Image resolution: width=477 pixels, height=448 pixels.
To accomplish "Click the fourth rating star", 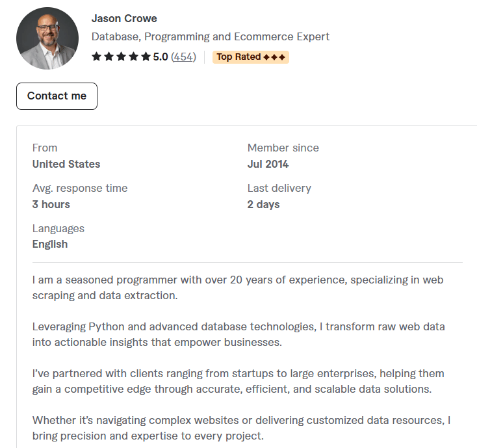I will point(134,57).
